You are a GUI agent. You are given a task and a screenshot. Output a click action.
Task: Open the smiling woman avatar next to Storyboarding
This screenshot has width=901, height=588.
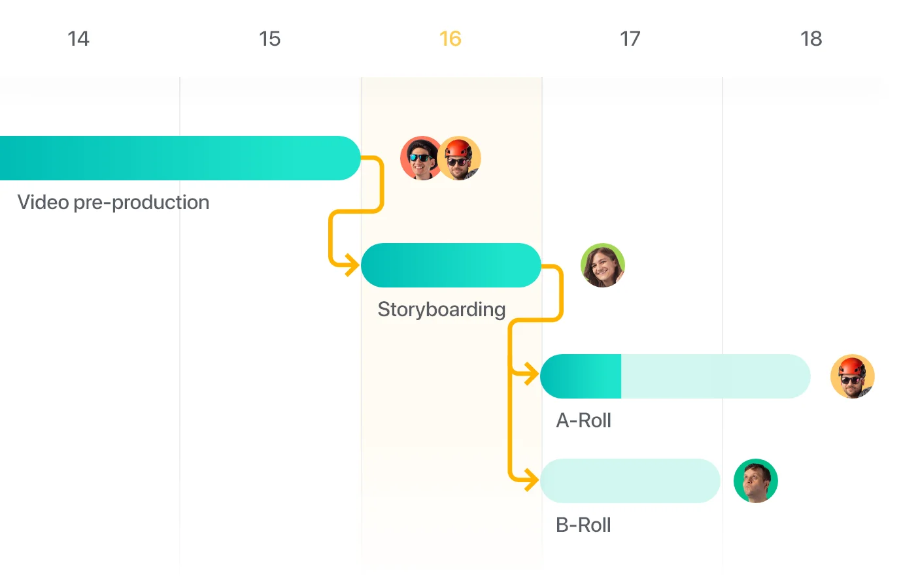point(603,265)
